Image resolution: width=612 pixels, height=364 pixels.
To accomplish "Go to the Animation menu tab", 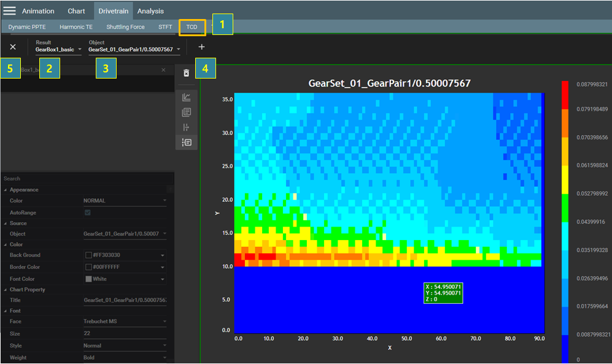I will click(x=38, y=11).
